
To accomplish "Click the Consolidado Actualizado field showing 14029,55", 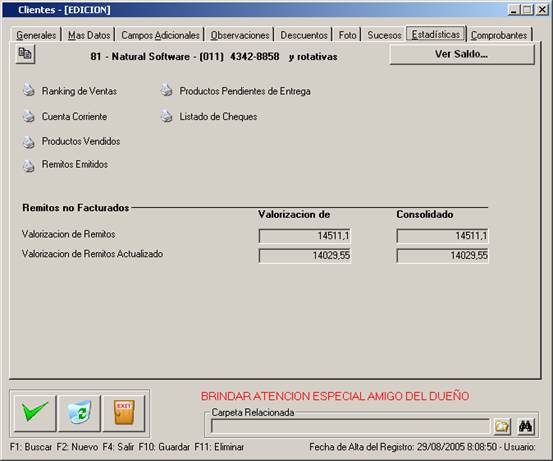I will 443,255.
